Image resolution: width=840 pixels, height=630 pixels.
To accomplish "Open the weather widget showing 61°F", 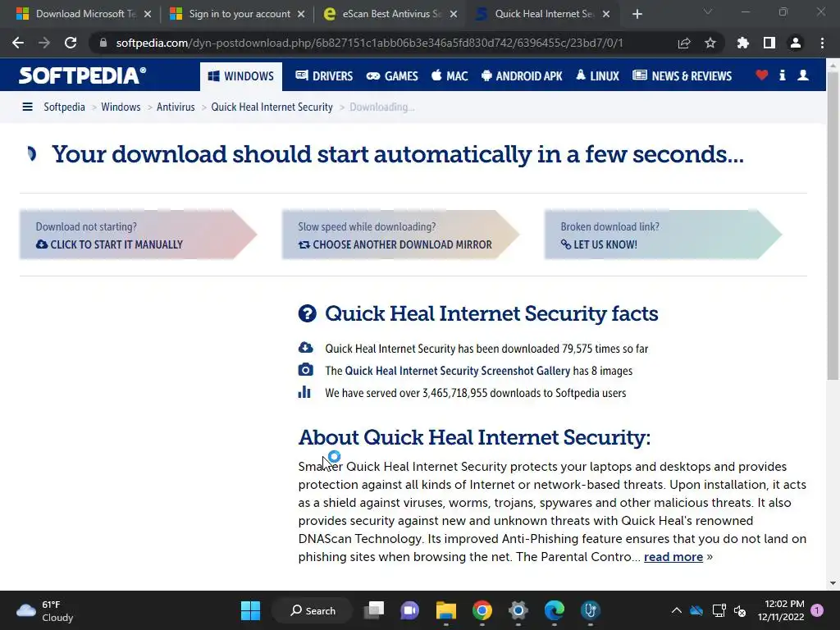I will 45,610.
